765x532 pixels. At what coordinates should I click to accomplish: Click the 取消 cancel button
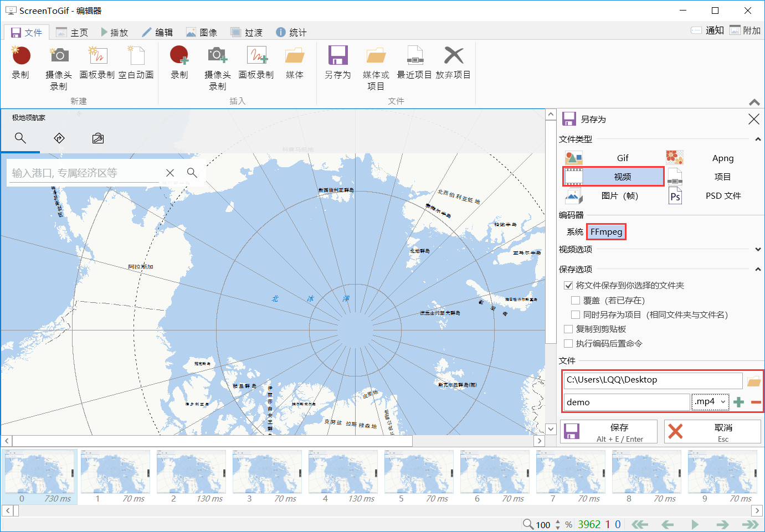[712, 432]
